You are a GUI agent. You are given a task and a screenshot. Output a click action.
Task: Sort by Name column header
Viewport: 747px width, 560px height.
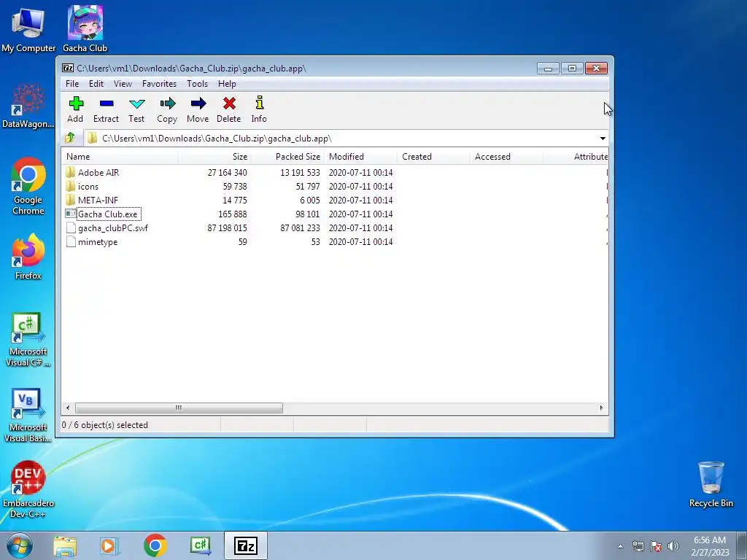120,157
